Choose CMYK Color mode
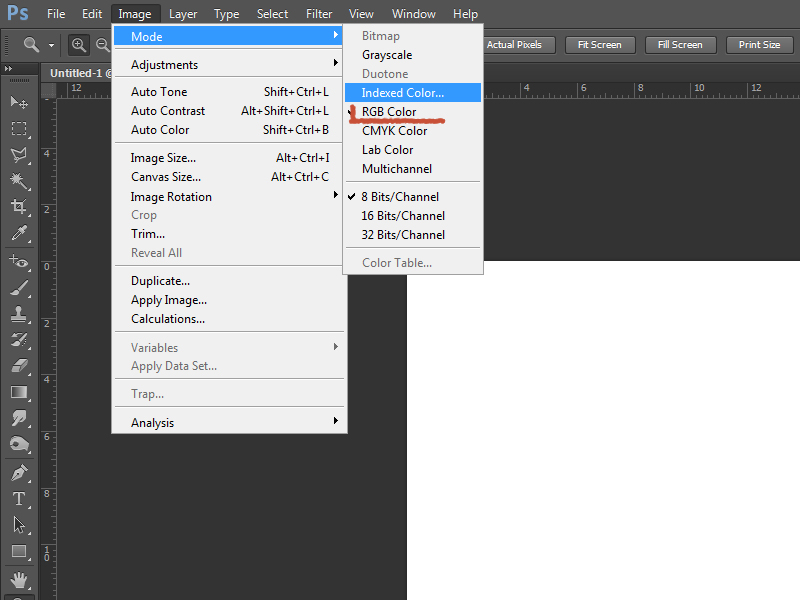 pyautogui.click(x=413, y=131)
